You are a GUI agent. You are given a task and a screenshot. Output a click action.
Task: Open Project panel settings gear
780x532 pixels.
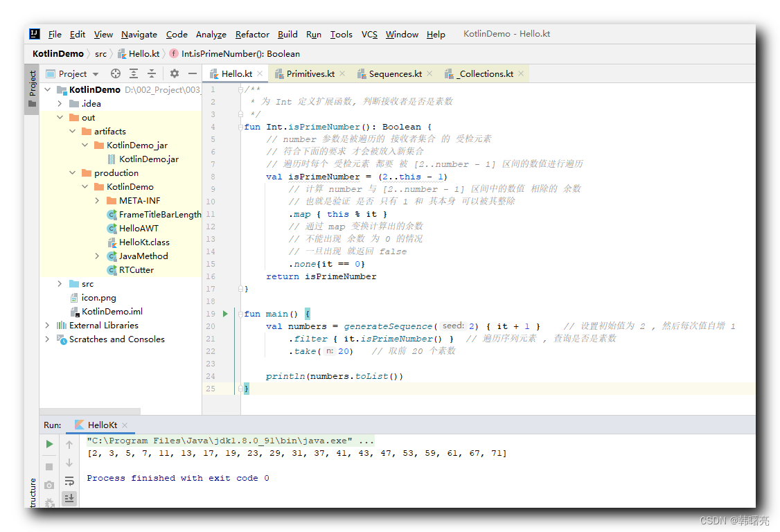(x=174, y=73)
